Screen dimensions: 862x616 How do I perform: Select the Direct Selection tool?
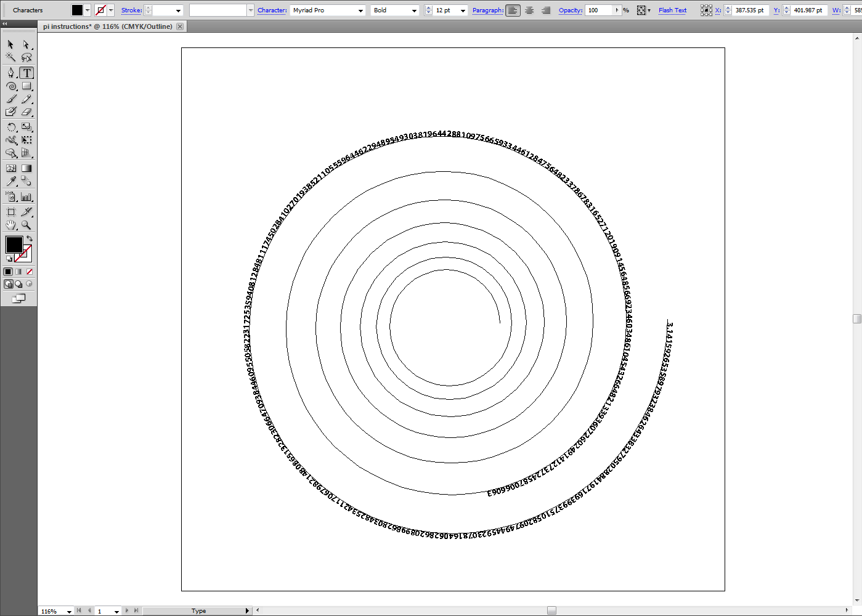[26, 44]
